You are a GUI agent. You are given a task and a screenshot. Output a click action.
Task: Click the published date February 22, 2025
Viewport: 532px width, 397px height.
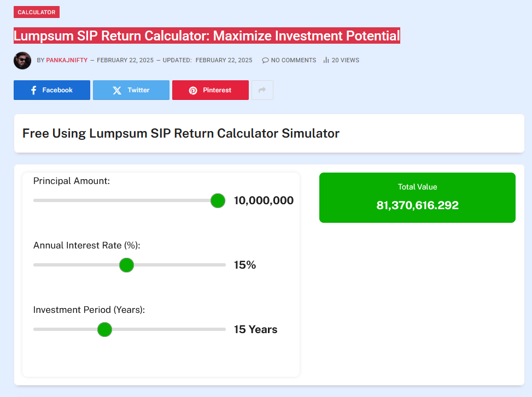point(125,60)
